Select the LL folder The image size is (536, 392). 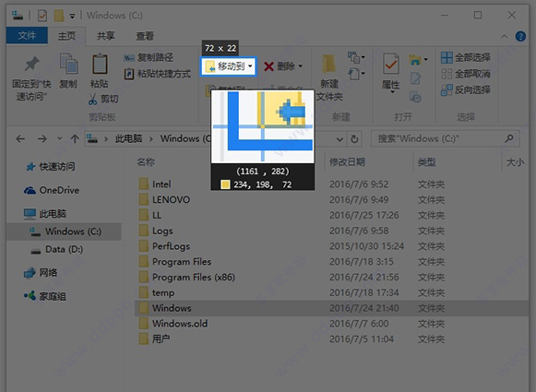pos(150,215)
